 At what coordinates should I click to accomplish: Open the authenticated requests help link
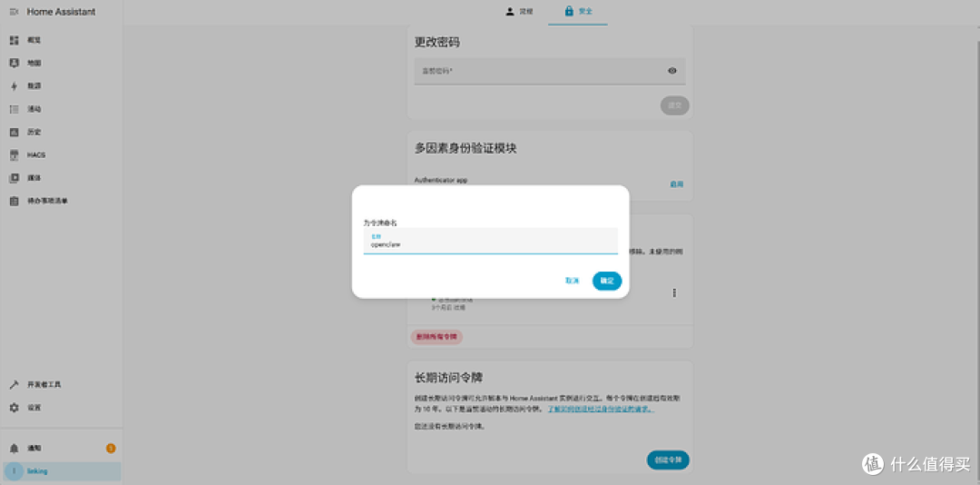tap(601, 409)
